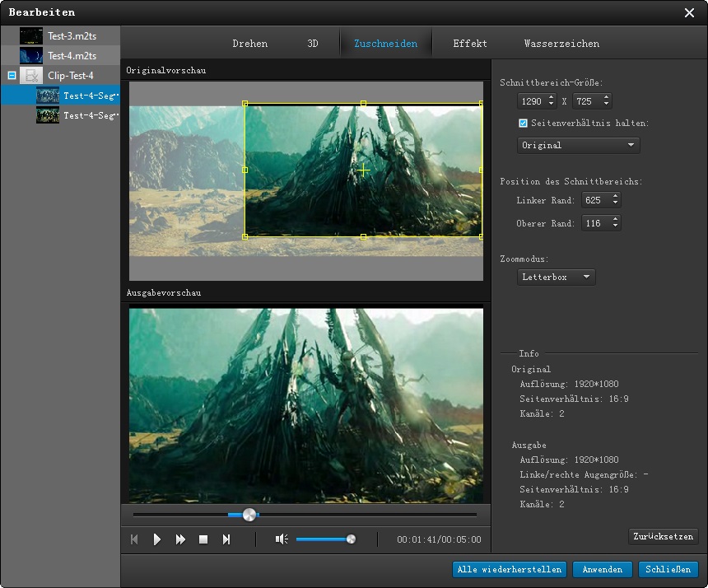Click the time display 00:01:41/00:05:00
708x588 pixels.
(x=439, y=539)
